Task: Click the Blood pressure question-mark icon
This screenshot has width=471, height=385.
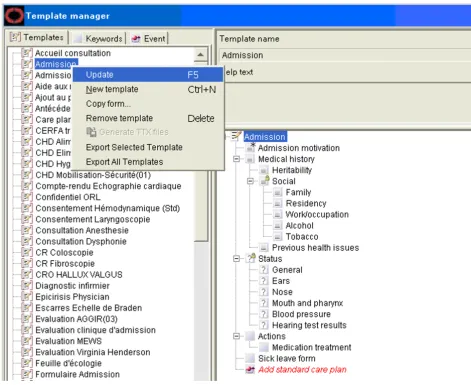Action: point(264,314)
